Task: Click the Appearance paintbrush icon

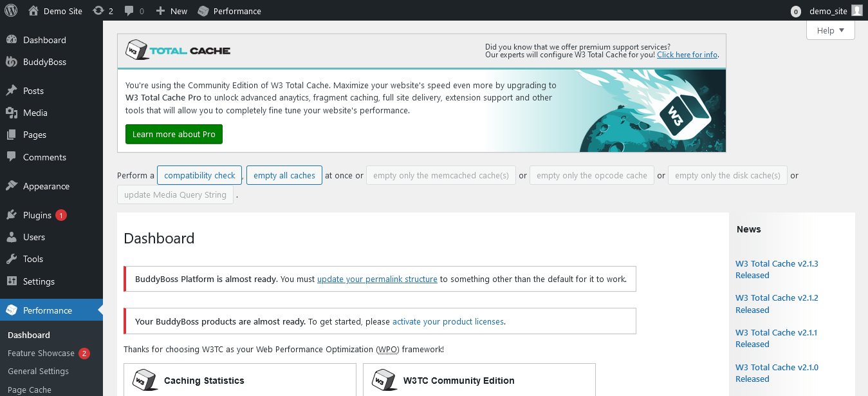Action: [12, 186]
